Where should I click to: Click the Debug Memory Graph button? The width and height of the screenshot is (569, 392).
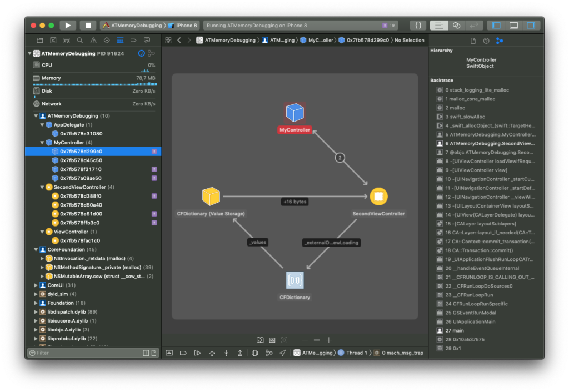tap(269, 353)
